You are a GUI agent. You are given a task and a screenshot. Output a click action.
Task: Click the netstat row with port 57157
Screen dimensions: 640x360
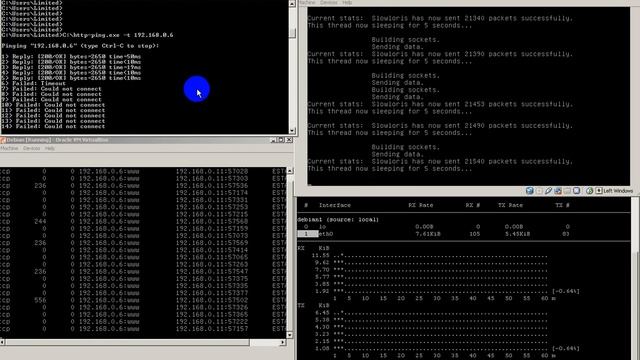(x=143, y=329)
